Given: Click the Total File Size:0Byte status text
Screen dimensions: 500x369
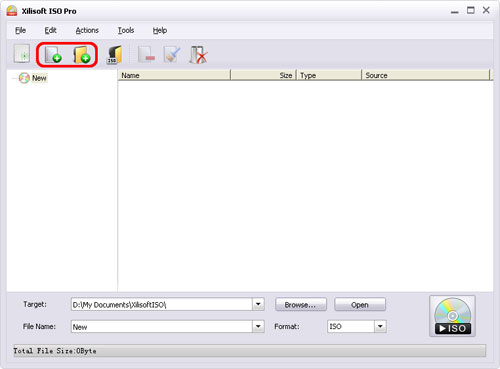Looking at the screenshot, I should pyautogui.click(x=55, y=351).
